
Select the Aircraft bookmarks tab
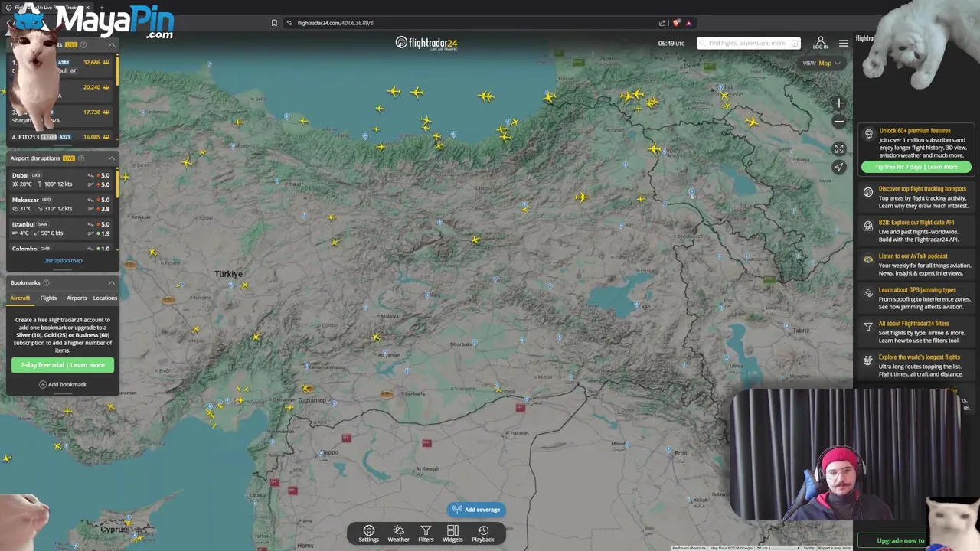tap(20, 298)
